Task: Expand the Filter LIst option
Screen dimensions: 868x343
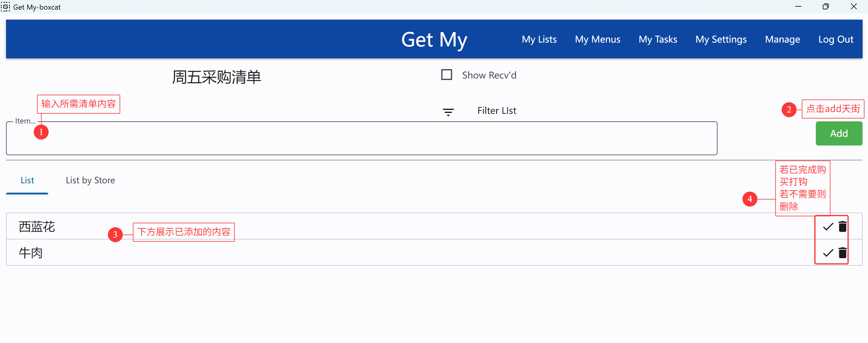Action: 496,111
